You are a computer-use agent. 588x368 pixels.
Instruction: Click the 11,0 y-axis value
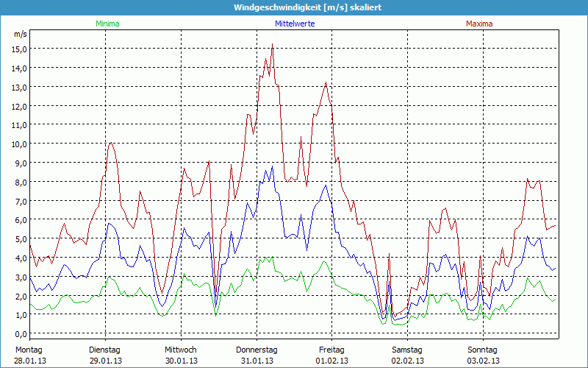pos(20,125)
